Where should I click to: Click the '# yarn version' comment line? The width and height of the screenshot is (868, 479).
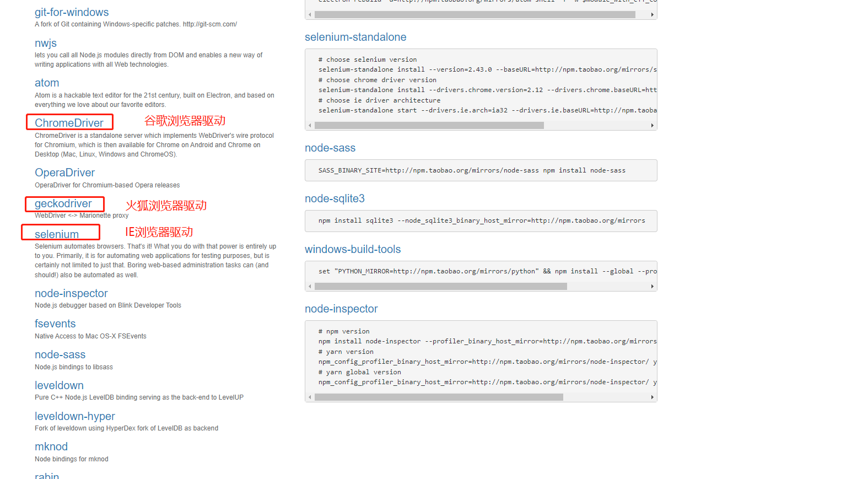tap(346, 352)
